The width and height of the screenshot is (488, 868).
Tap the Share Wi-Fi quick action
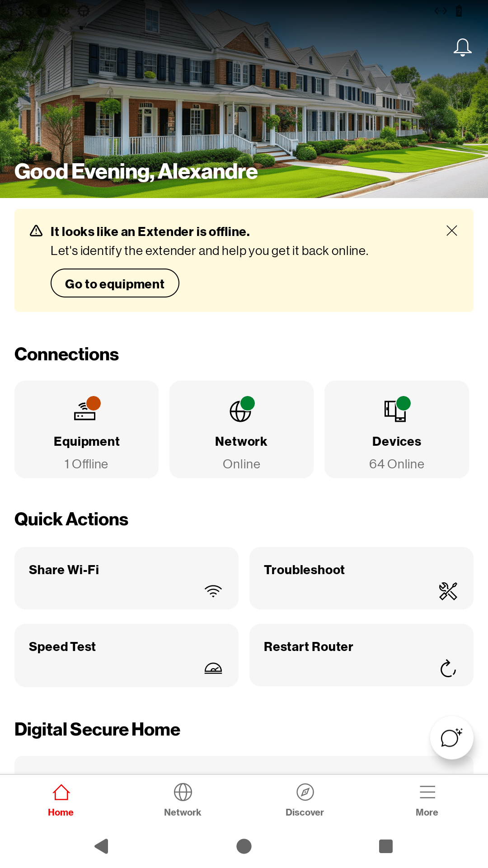click(x=127, y=578)
